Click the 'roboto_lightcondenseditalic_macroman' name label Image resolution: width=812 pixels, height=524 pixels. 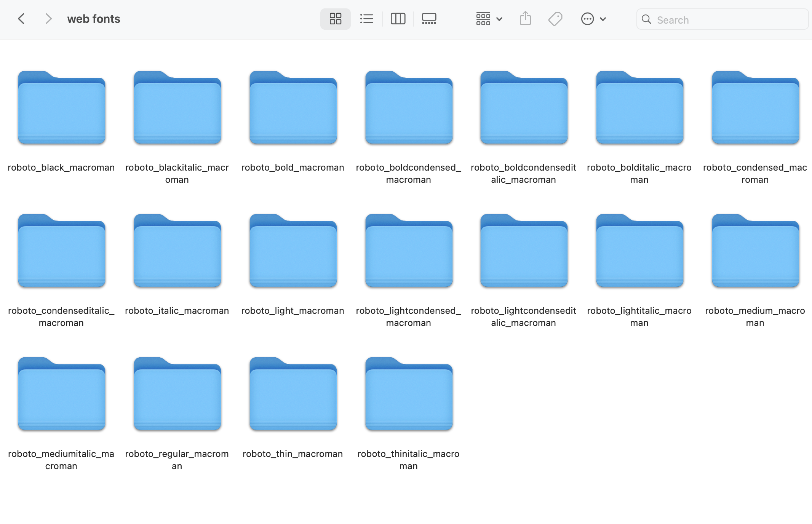pos(523,317)
